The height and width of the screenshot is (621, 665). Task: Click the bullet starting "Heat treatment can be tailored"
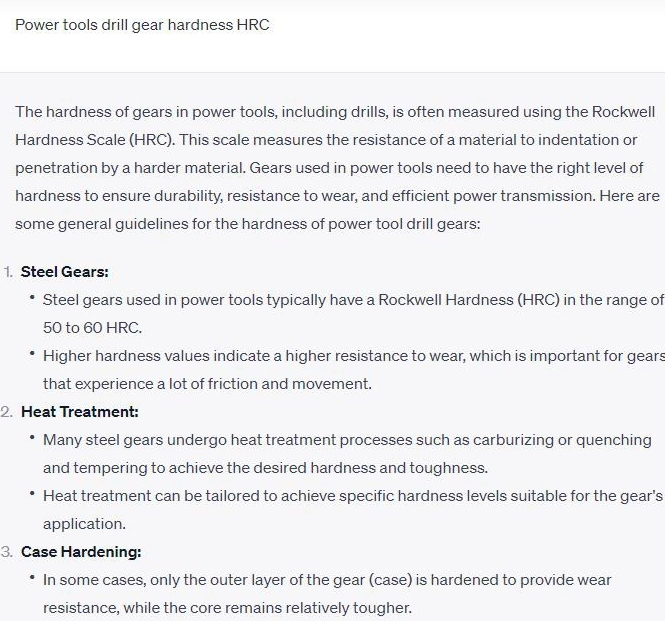[x=352, y=495]
